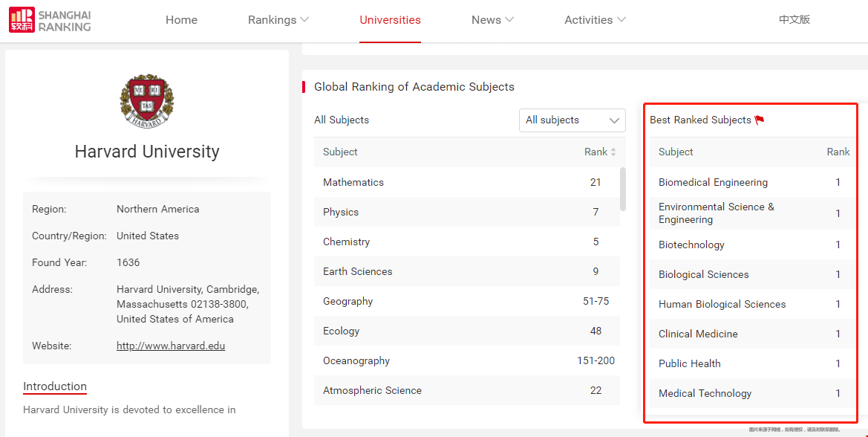Select the Atmospheric Science row
Screen dimensions: 868x437
click(x=372, y=390)
